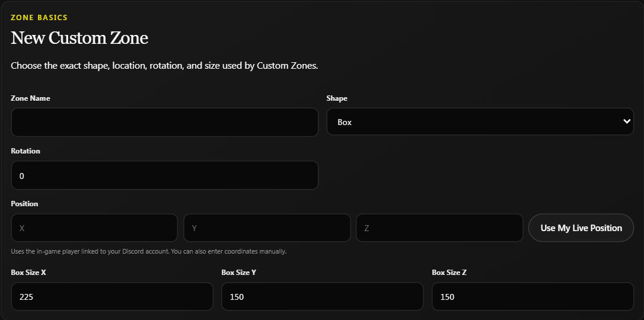Click the Box Size Z label
644x320 pixels.
(449, 273)
